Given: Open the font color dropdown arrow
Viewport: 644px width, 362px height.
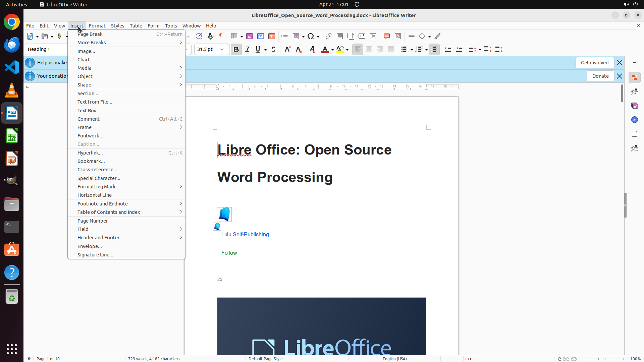Looking at the screenshot, I should pyautogui.click(x=332, y=50).
